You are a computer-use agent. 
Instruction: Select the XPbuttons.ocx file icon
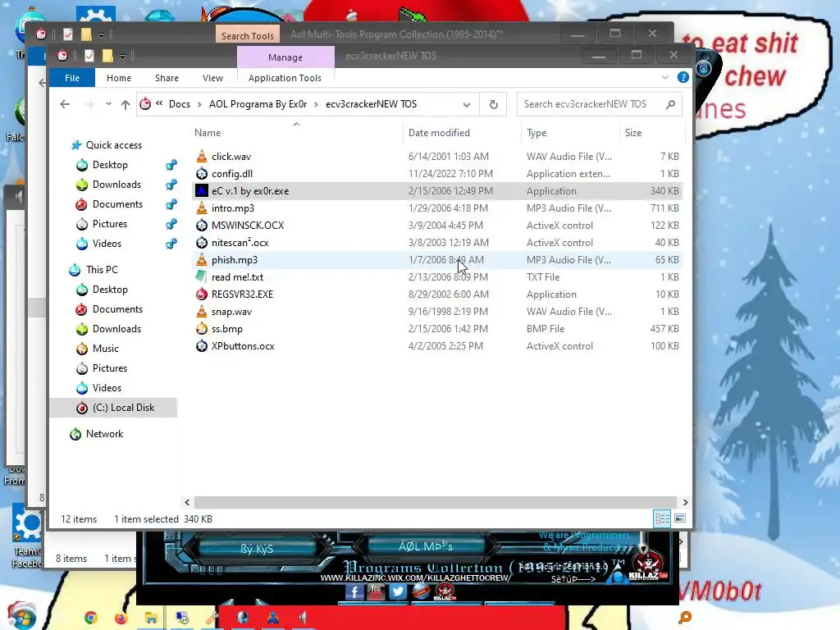point(202,346)
